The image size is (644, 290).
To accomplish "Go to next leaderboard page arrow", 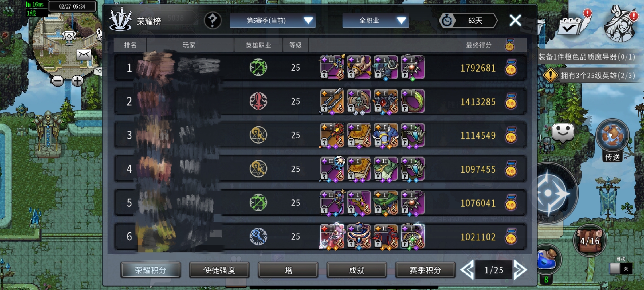I will 520,270.
